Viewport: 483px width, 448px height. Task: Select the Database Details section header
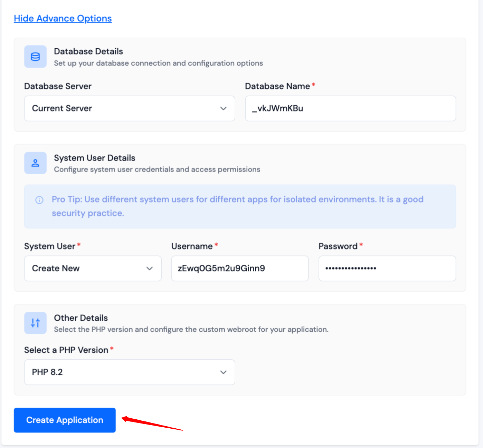coord(88,51)
